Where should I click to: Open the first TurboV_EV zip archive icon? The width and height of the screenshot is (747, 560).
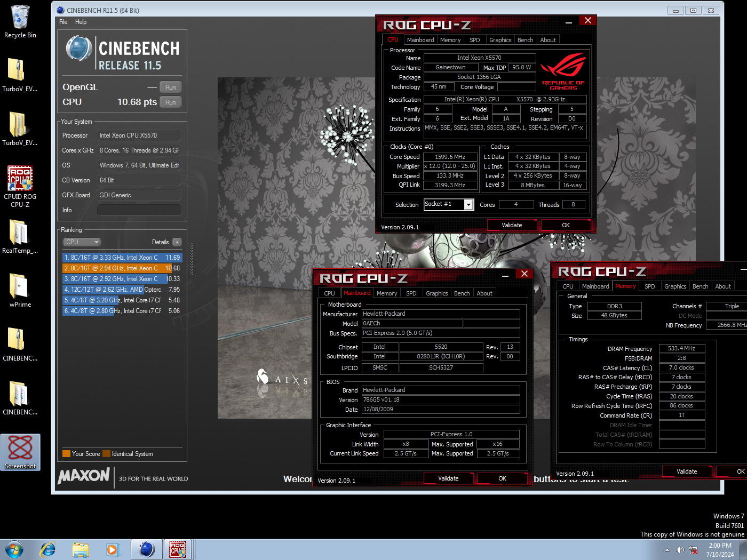click(x=20, y=75)
